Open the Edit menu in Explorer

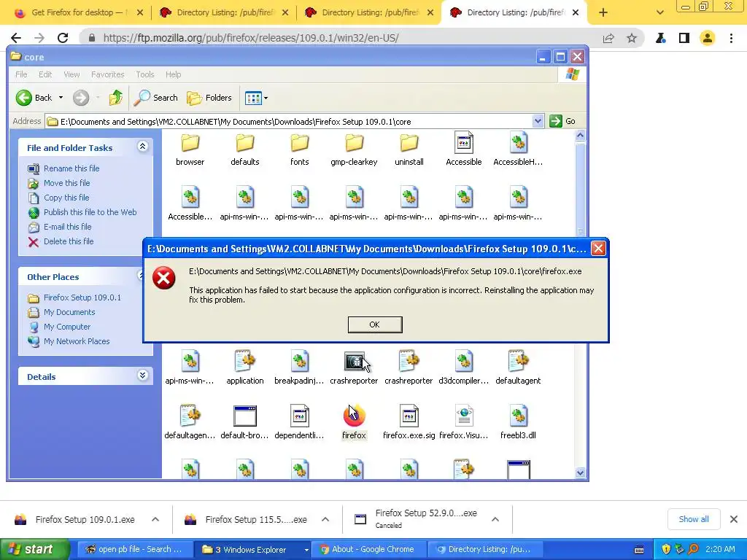(x=45, y=74)
